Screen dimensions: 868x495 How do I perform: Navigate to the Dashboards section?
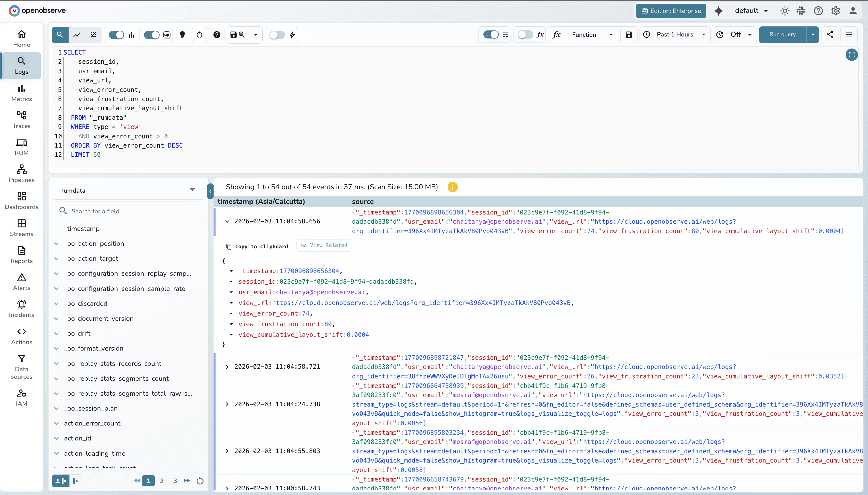(21, 200)
